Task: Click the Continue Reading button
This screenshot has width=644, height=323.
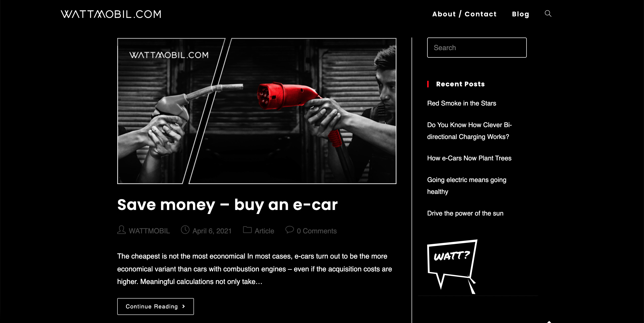Action: click(x=155, y=306)
